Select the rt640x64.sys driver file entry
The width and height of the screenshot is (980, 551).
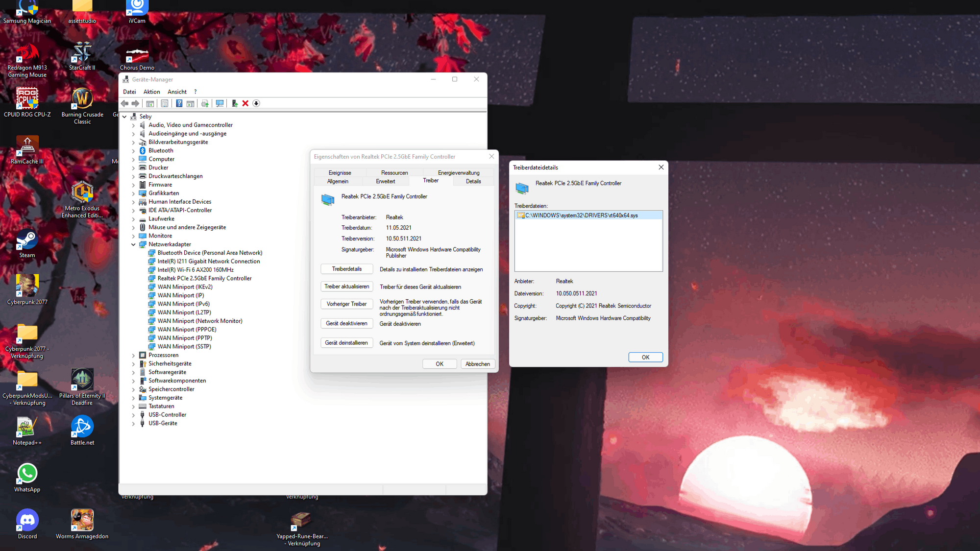588,216
